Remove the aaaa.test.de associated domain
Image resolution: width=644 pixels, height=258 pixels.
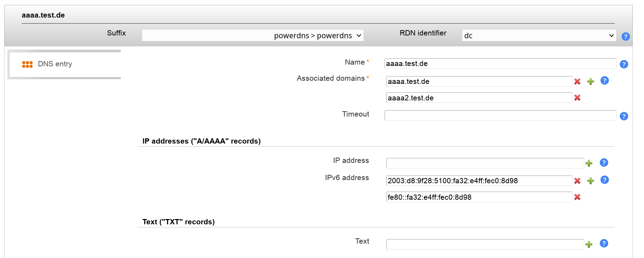(x=577, y=81)
